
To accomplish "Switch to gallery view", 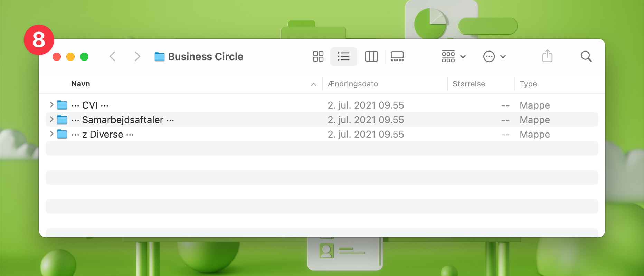I will 397,56.
